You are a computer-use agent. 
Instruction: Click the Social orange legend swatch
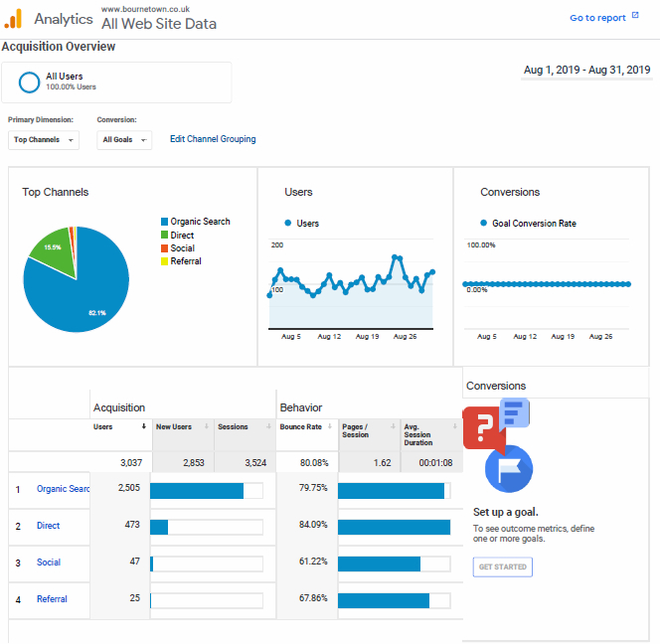pos(165,248)
